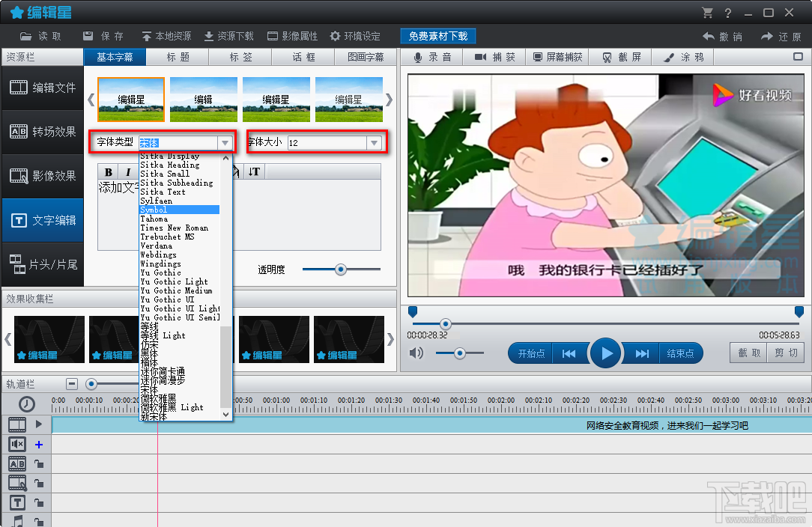Open 本地资源 local resources
Image resolution: width=812 pixels, height=527 pixels.
coord(166,36)
